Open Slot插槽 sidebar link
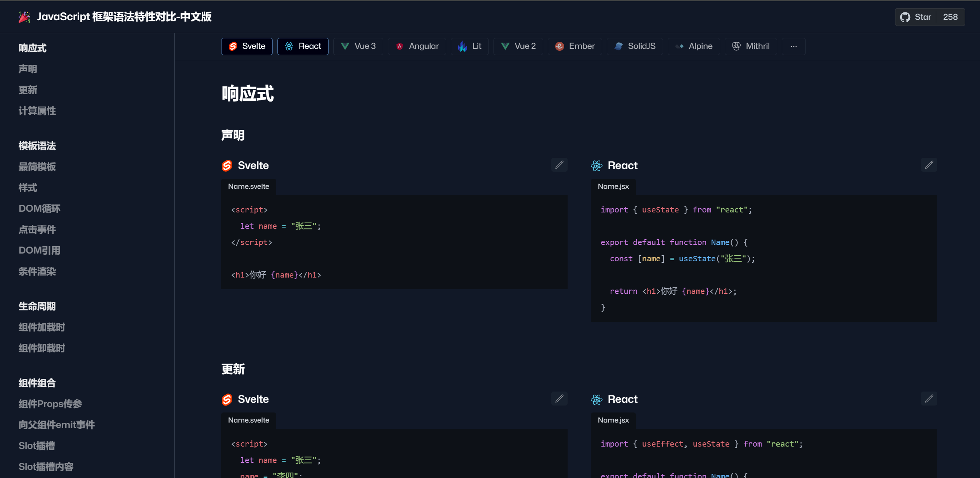This screenshot has width=980, height=478. click(x=37, y=446)
